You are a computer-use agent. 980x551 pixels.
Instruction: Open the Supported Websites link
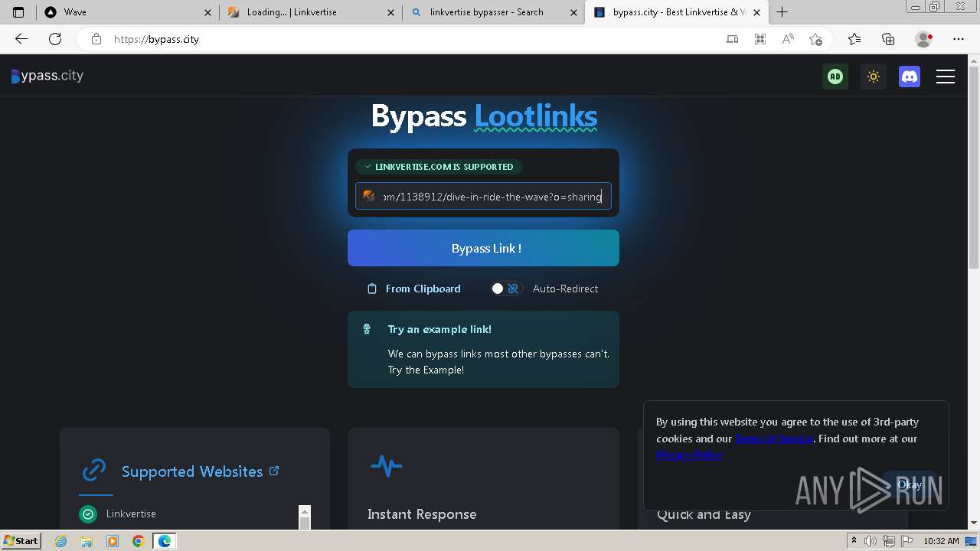click(192, 471)
